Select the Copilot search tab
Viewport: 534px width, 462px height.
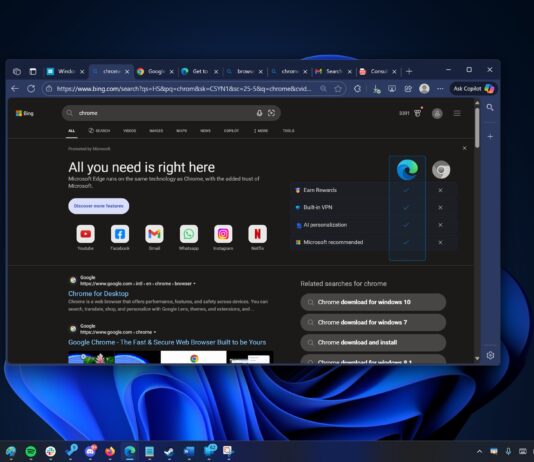[231, 131]
